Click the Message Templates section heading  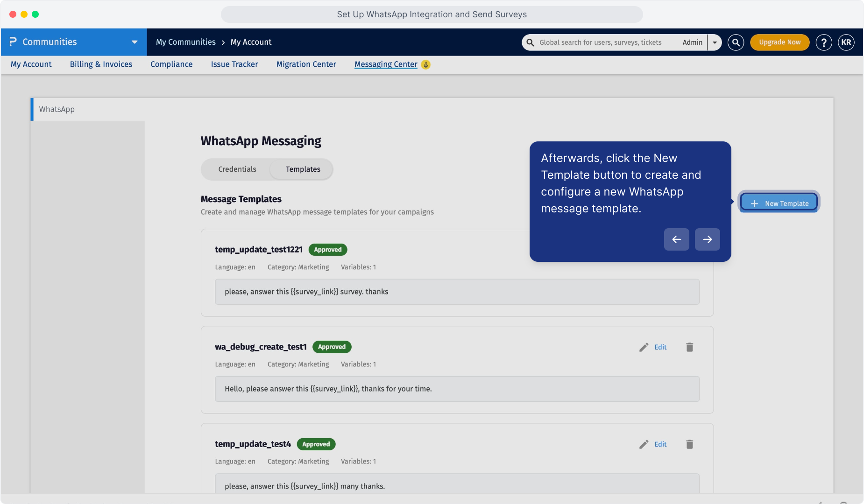tap(241, 199)
